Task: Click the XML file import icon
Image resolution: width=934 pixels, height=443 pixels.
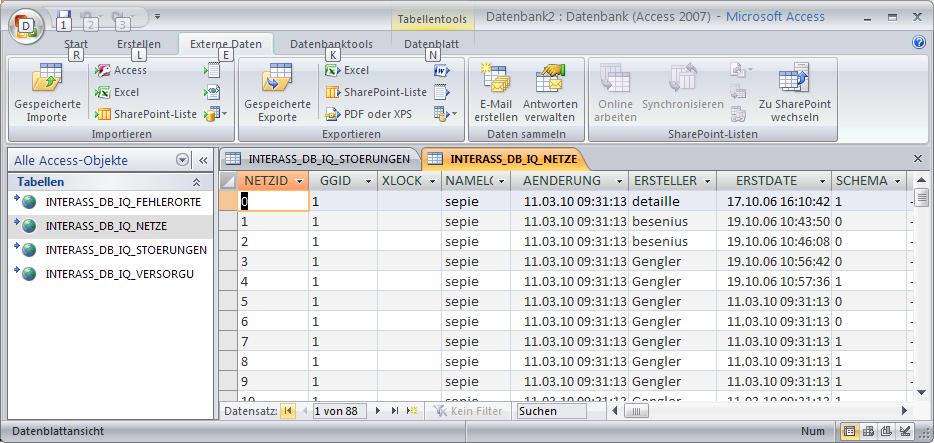Action: click(212, 92)
